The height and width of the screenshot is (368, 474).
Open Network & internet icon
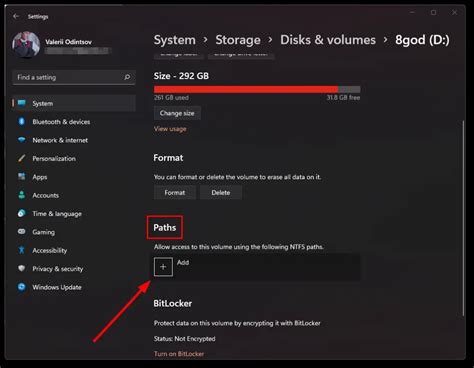point(22,140)
